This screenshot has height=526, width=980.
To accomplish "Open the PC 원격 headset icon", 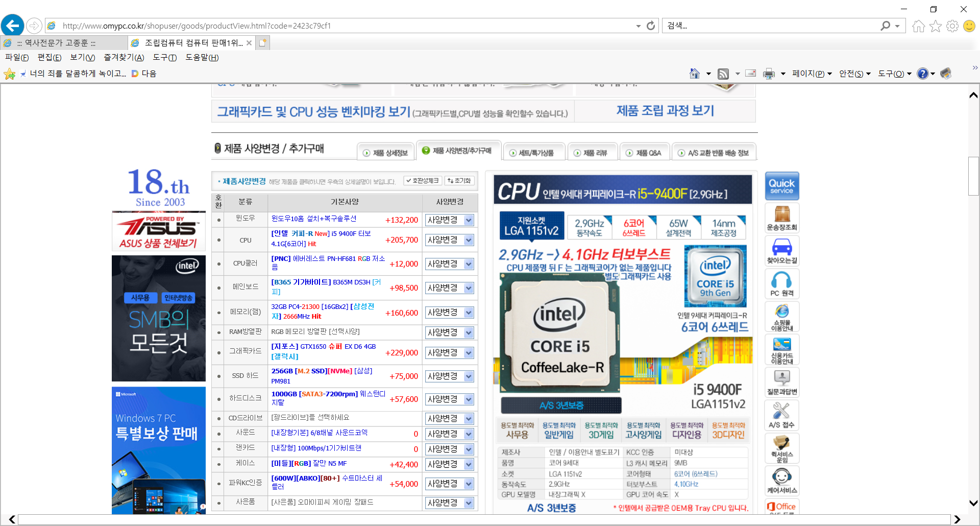I will (782, 284).
